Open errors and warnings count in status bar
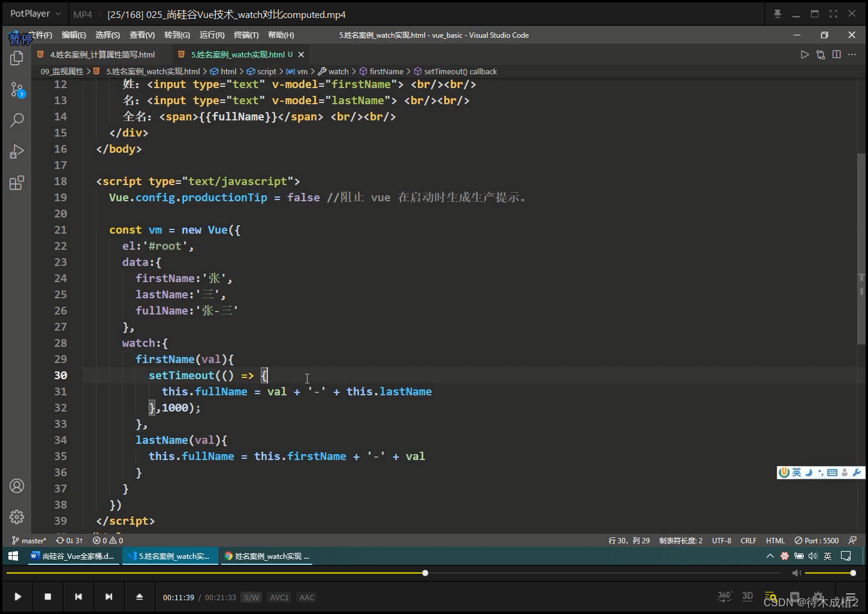This screenshot has width=868, height=614. [108, 540]
